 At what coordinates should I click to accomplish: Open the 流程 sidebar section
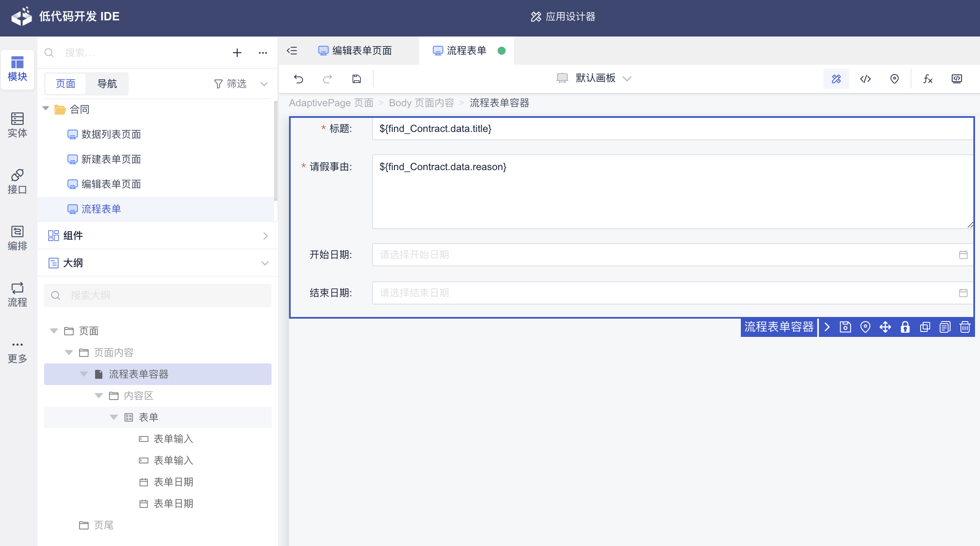point(17,294)
